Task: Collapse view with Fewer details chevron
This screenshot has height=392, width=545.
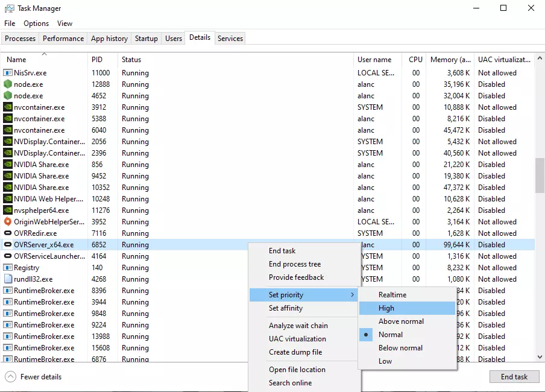Action: (x=11, y=377)
